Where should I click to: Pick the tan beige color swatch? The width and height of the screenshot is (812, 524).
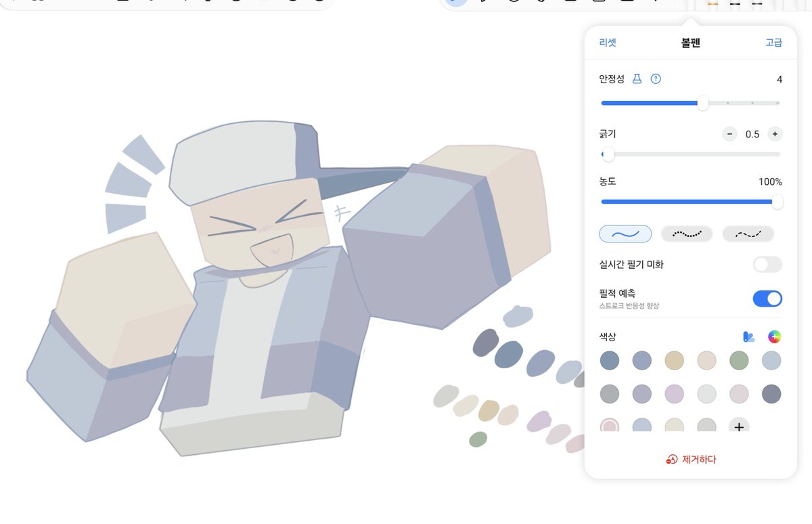(674, 361)
